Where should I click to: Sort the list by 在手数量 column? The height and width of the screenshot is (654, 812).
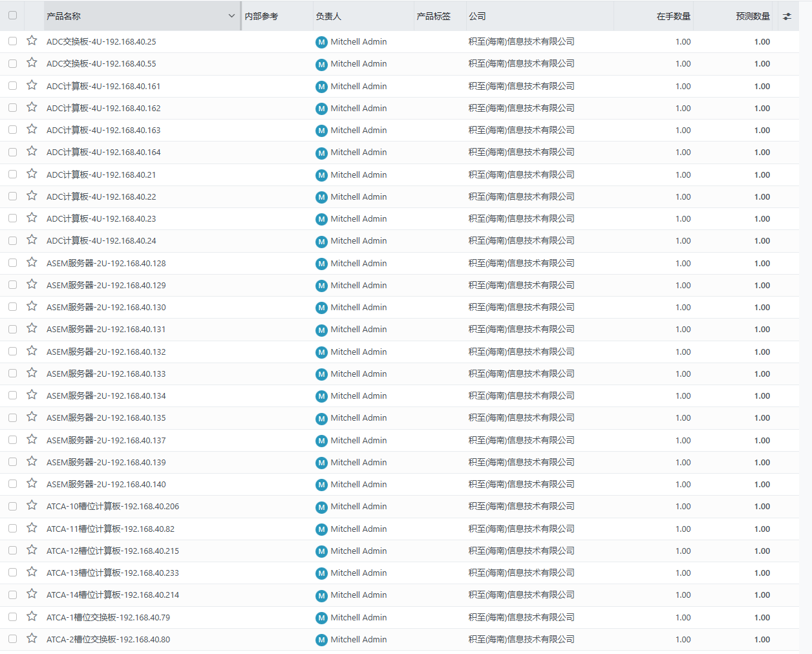[x=673, y=16]
